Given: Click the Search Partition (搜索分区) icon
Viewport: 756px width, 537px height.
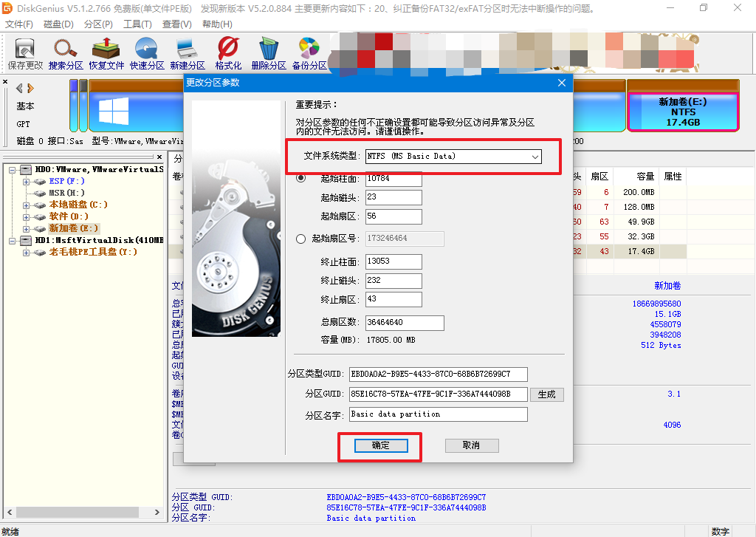Looking at the screenshot, I should 66,54.
